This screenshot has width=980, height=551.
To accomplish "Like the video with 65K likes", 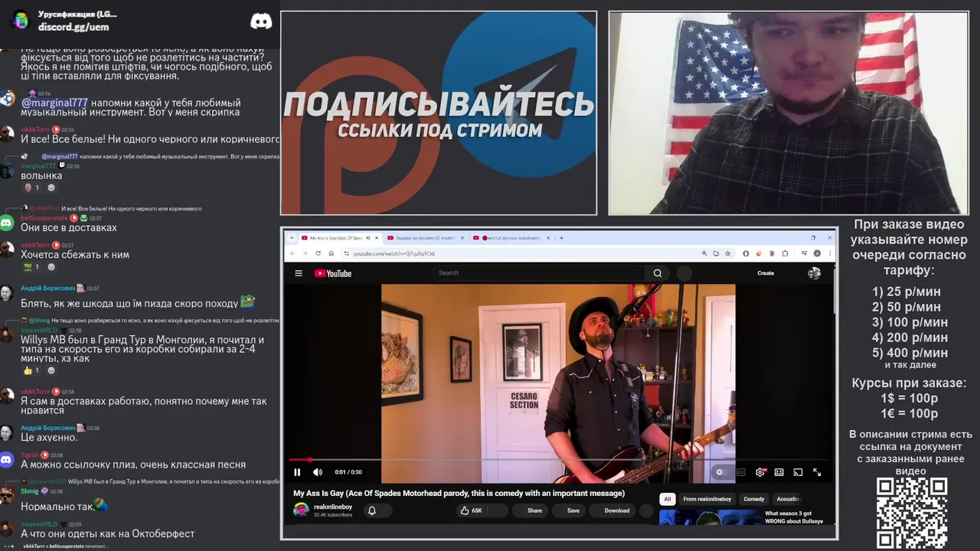I will tap(472, 510).
